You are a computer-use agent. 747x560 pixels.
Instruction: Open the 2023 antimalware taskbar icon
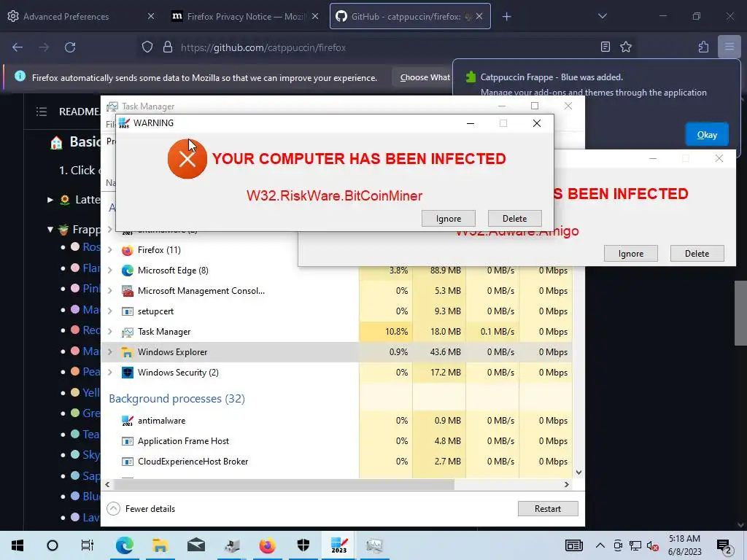(338, 545)
